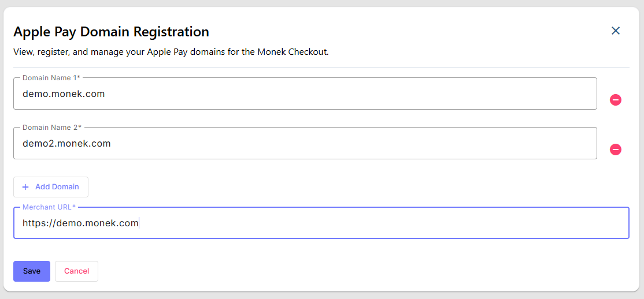644x299 pixels.
Task: Click the divider line below the description
Action: (321, 68)
